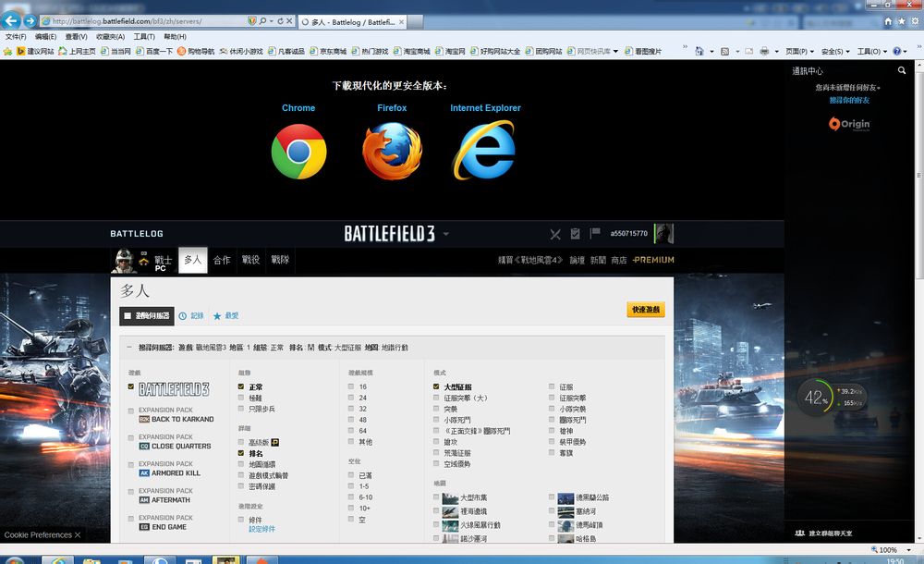Click the search magnifier in 通訊中心
924x564 pixels.
(902, 70)
